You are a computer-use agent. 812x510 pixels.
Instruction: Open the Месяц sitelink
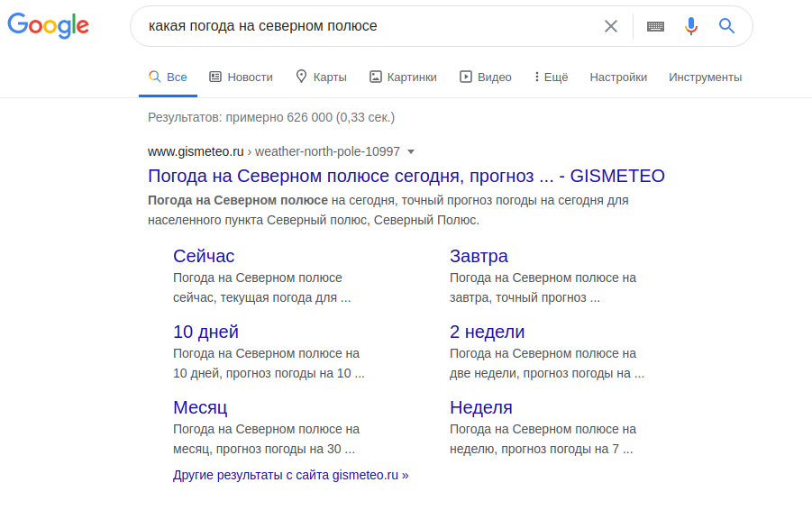[x=200, y=407]
